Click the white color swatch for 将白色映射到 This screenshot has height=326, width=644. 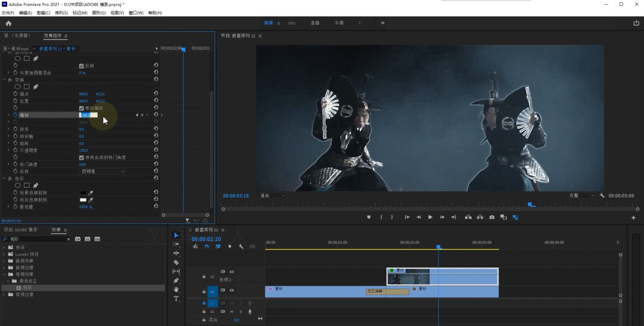(83, 200)
